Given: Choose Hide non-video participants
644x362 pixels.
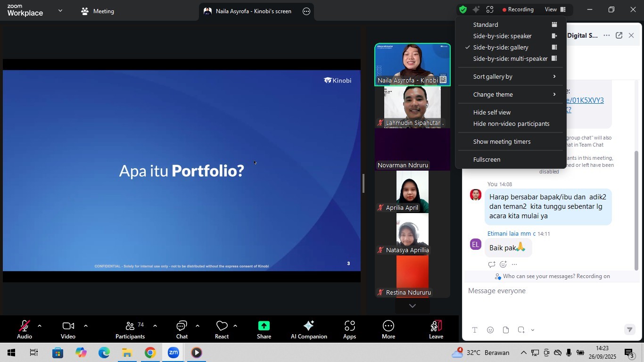Looking at the screenshot, I should [511, 124].
